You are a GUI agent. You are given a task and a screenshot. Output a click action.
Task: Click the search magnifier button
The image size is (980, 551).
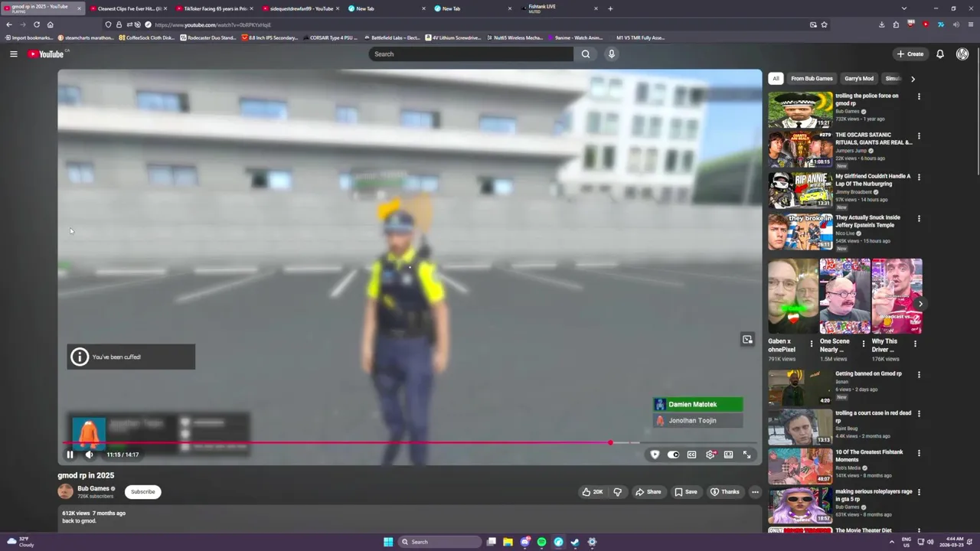(x=586, y=54)
